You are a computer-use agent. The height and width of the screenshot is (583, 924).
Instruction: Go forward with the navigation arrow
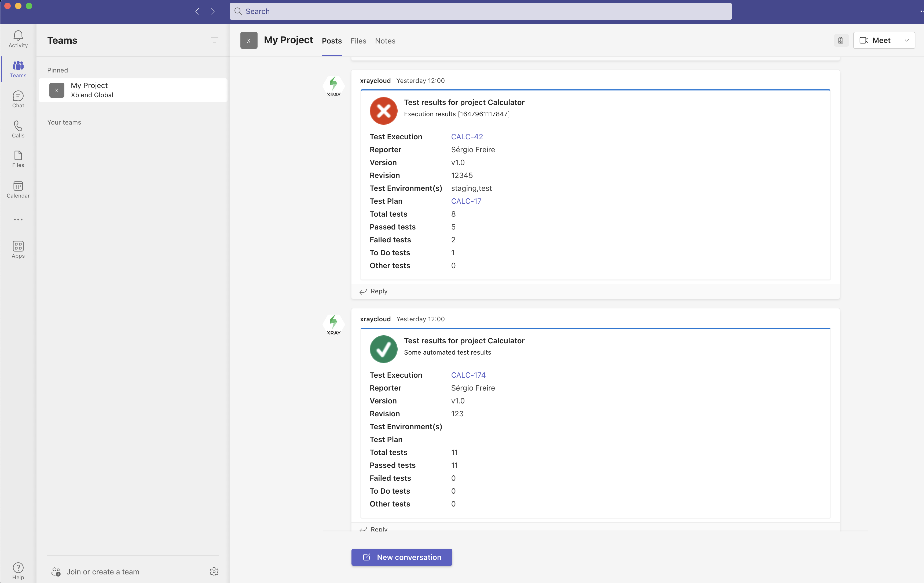(212, 11)
